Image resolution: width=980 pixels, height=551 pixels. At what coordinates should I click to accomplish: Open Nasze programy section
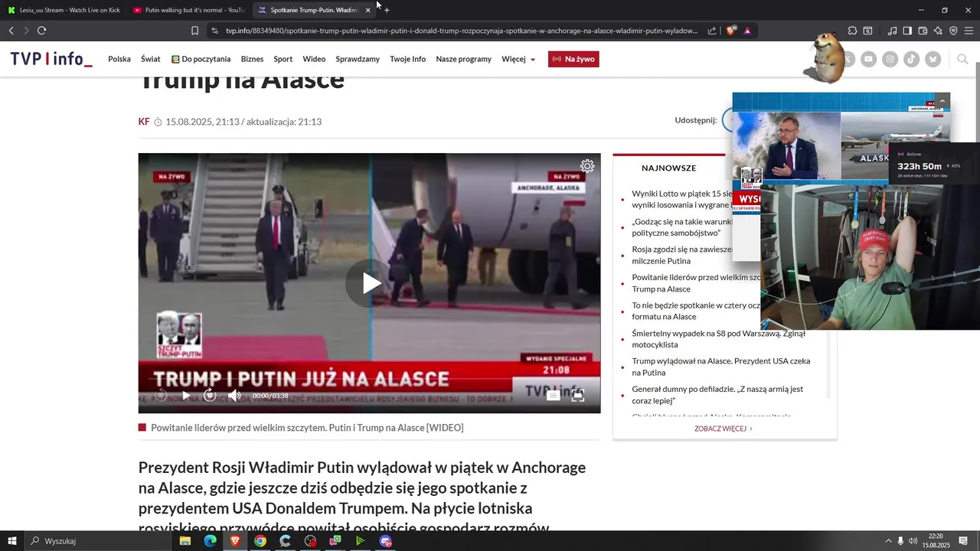click(x=463, y=59)
